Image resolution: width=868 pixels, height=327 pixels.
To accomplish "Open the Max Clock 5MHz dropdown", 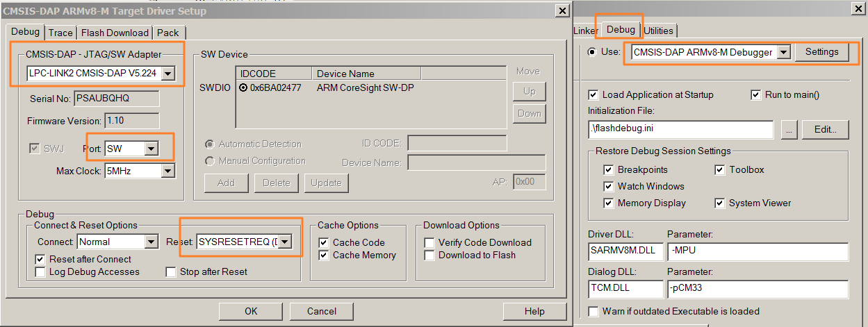I will click(168, 171).
